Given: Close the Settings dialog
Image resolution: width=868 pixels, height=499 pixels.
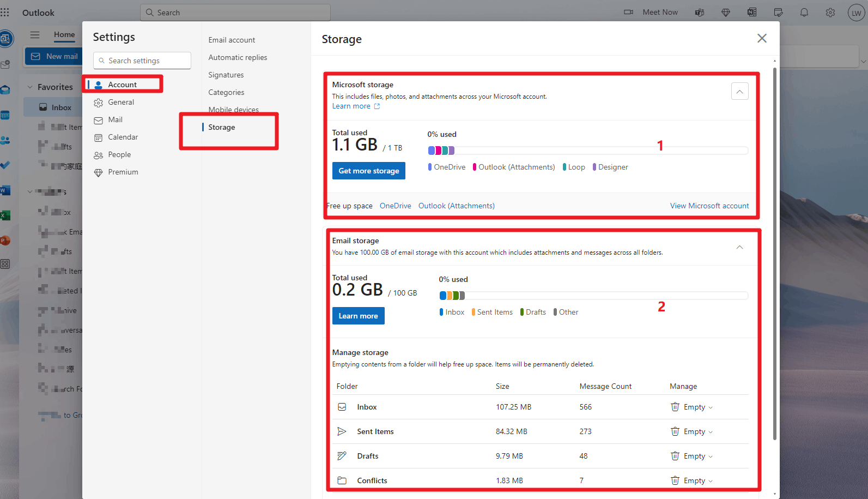Looking at the screenshot, I should 762,38.
